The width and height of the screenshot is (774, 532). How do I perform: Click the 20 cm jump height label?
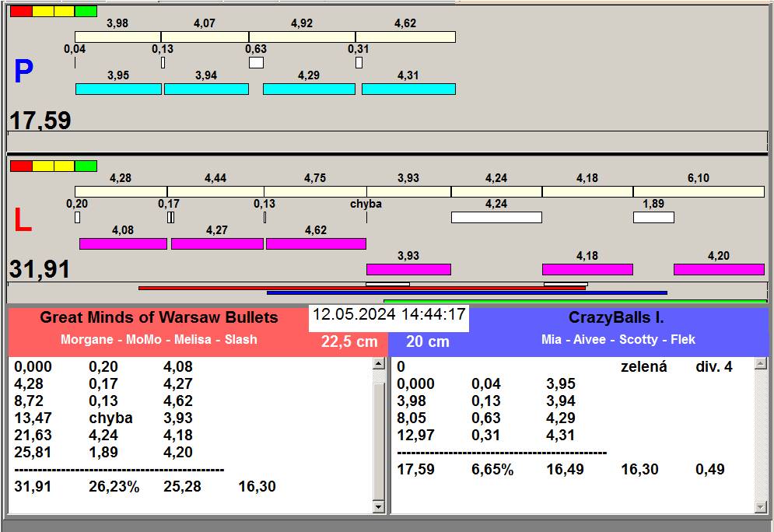[x=428, y=341]
